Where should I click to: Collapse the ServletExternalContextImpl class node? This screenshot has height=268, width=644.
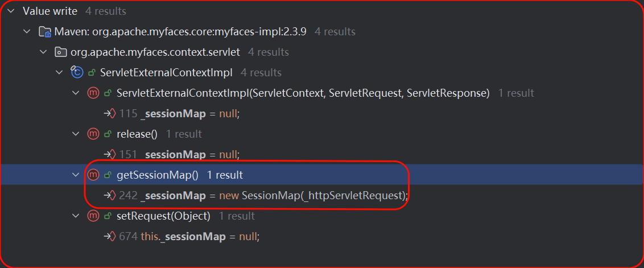coord(60,72)
